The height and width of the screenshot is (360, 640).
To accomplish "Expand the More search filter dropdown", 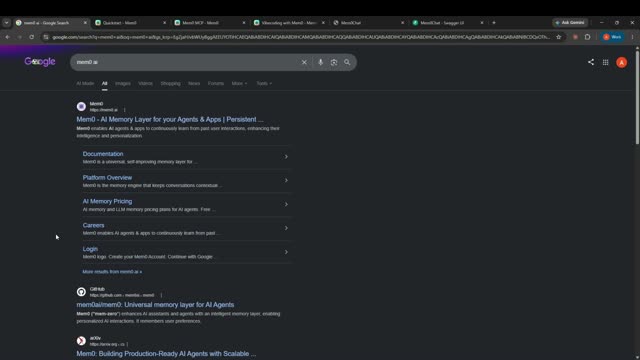I will pos(239,83).
